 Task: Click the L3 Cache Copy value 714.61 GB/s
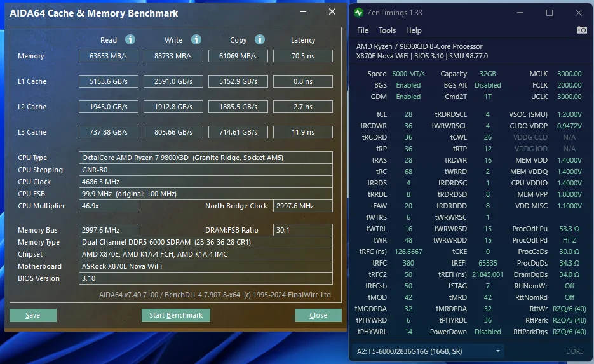tap(238, 132)
